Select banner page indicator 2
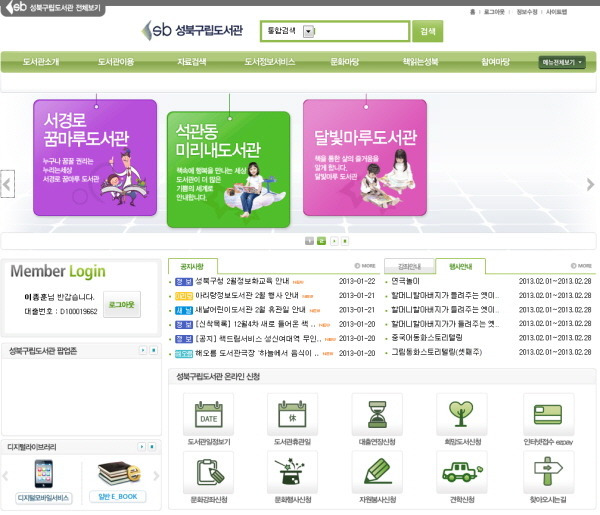The height and width of the screenshot is (515, 600). [x=321, y=241]
